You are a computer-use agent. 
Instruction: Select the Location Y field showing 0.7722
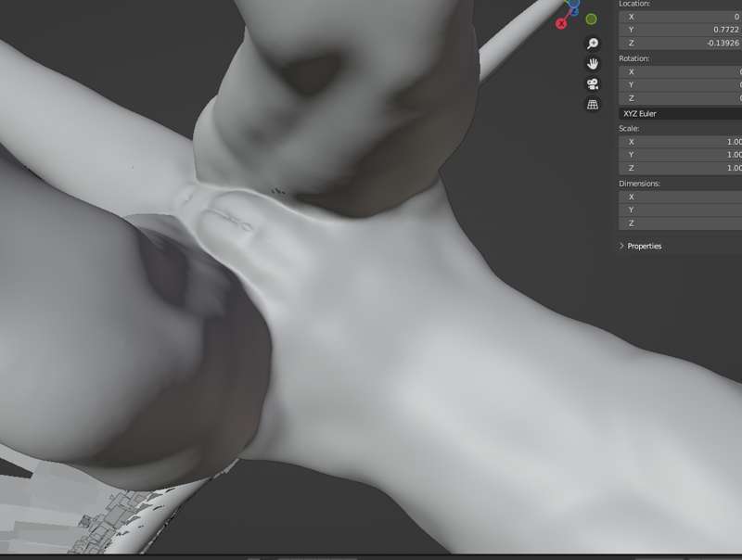680,30
